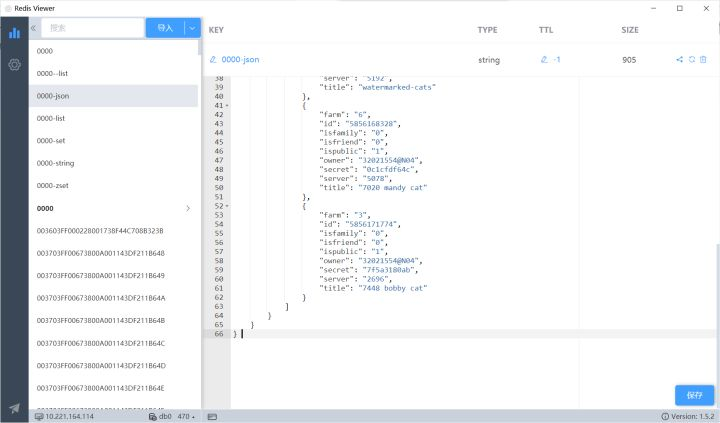Select the 0000-zset key
This screenshot has width=720, height=423.
(113, 186)
